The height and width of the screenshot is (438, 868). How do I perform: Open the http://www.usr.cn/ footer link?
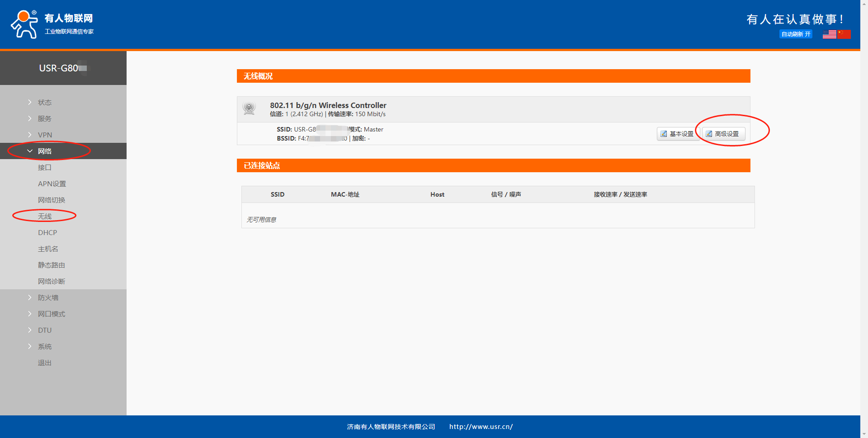click(x=481, y=427)
